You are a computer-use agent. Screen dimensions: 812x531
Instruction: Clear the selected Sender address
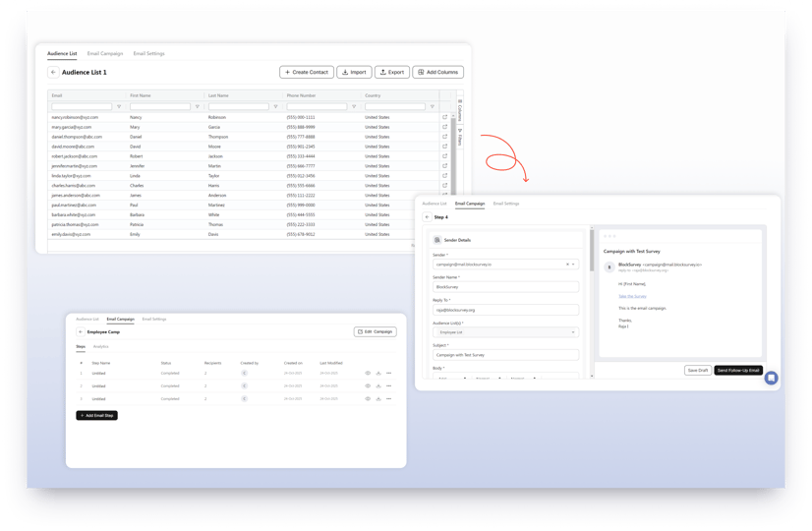coord(567,265)
